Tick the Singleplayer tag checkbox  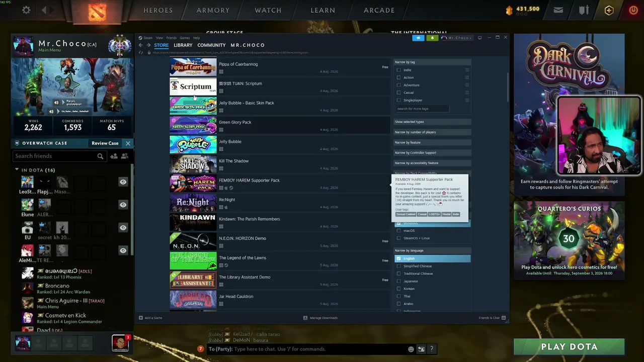[x=399, y=100]
